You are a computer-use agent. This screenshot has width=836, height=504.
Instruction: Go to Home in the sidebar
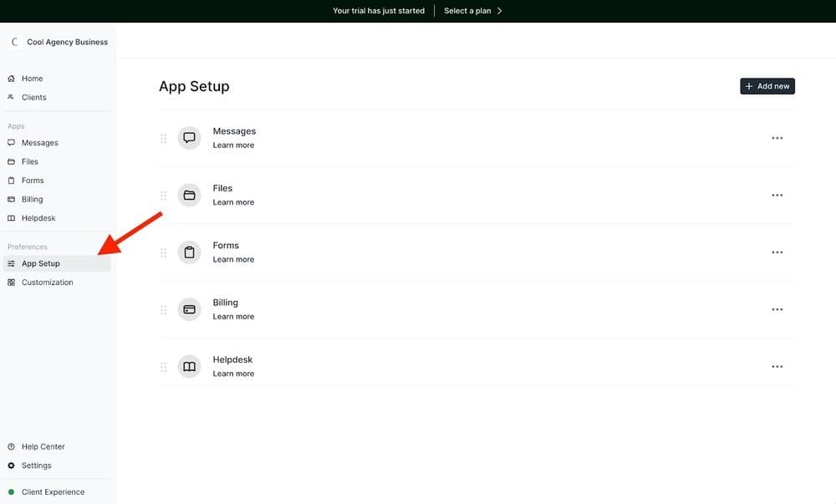pyautogui.click(x=32, y=79)
